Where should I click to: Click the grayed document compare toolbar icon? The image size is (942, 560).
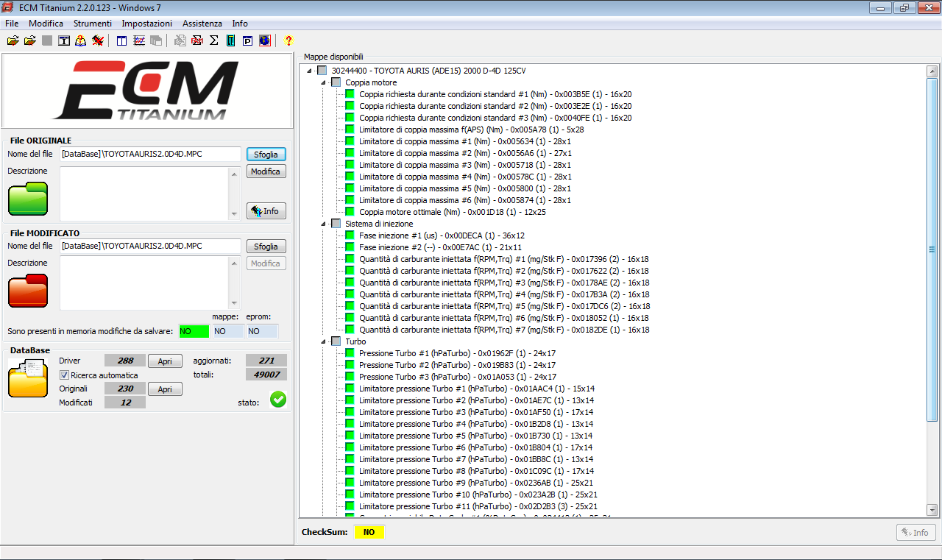click(x=180, y=40)
